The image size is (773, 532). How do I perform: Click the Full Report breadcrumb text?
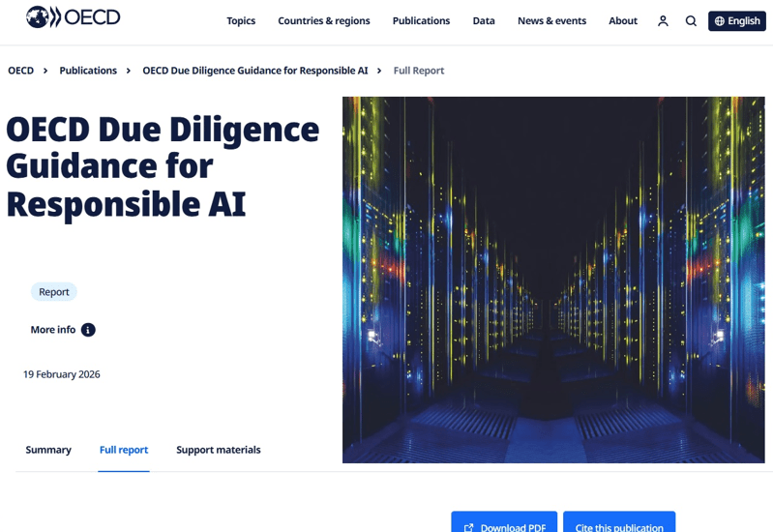(419, 71)
